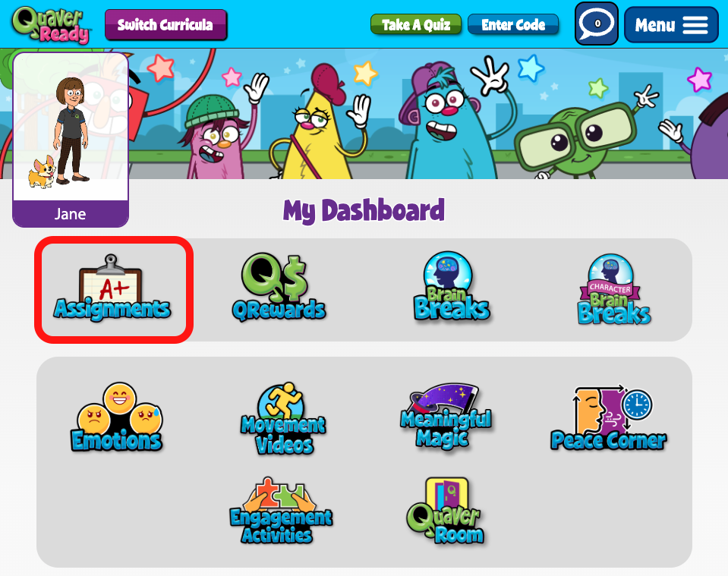Screen dimensions: 728x576
Task: Open Movement Videos
Action: pyautogui.click(x=283, y=419)
